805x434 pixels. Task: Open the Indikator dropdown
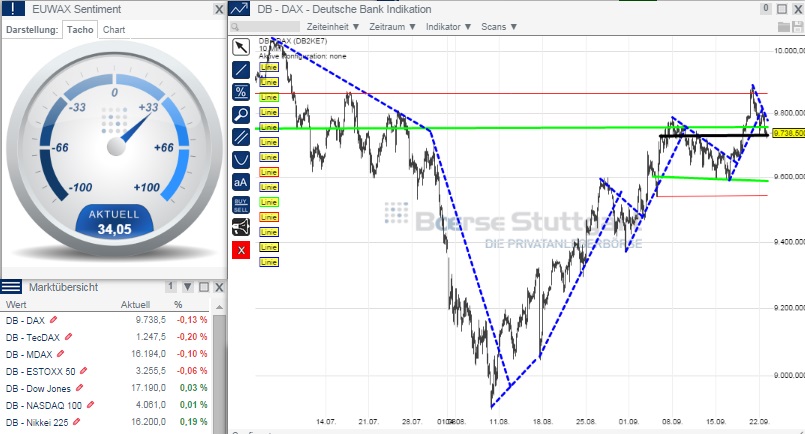point(448,27)
